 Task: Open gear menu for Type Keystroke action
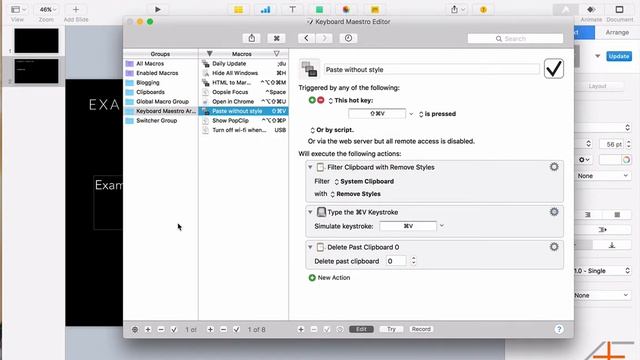pyautogui.click(x=554, y=211)
